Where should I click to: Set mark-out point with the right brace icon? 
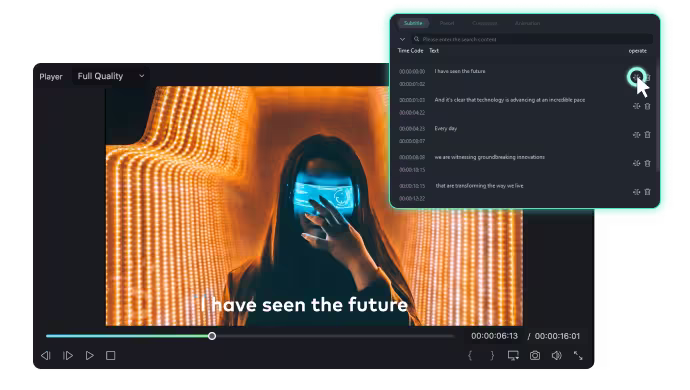[492, 355]
